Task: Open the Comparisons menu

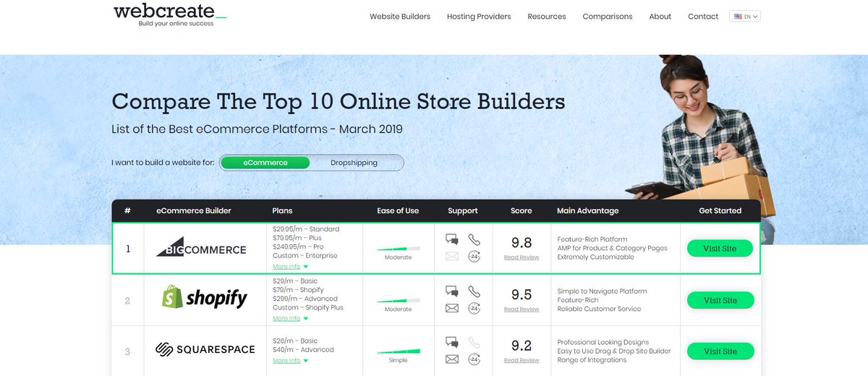Action: [608, 17]
